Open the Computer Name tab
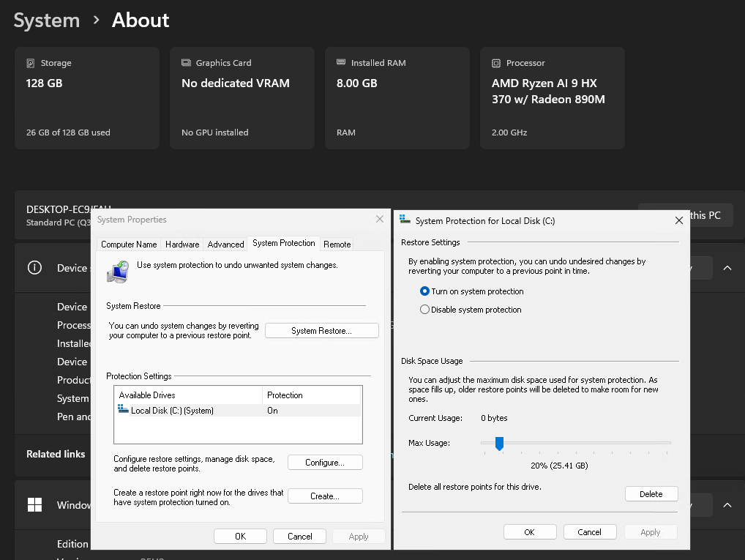The width and height of the screenshot is (745, 560). click(x=129, y=244)
